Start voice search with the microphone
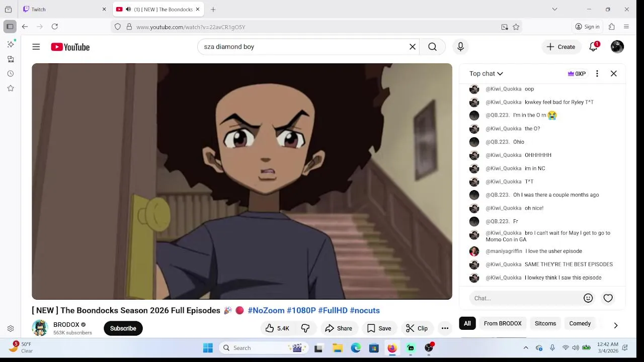 click(x=460, y=47)
